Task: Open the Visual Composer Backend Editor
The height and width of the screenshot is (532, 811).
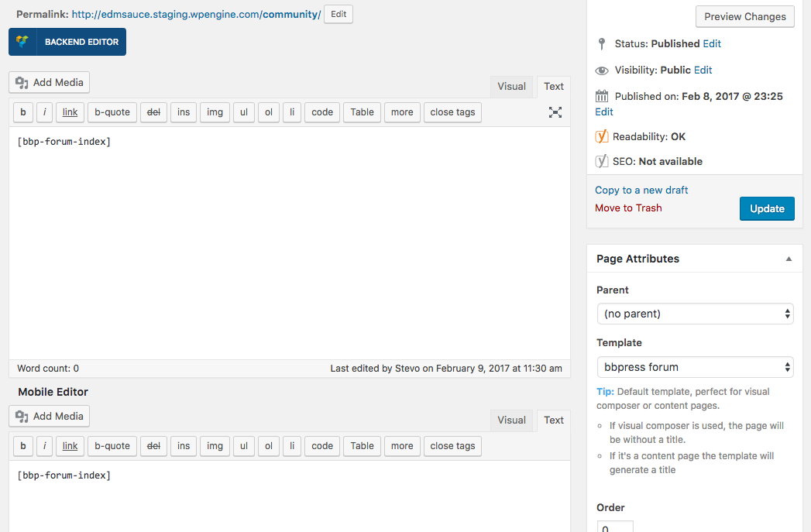Action: point(67,42)
